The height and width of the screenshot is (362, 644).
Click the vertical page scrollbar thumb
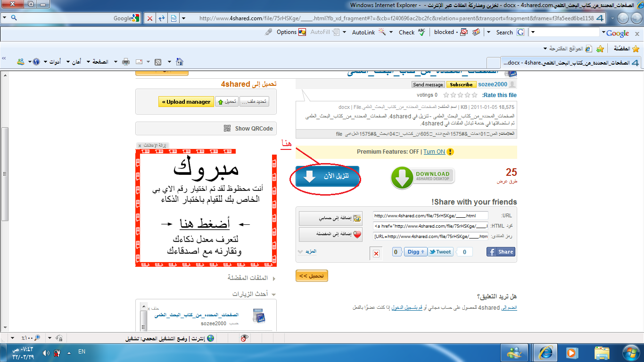5,173
